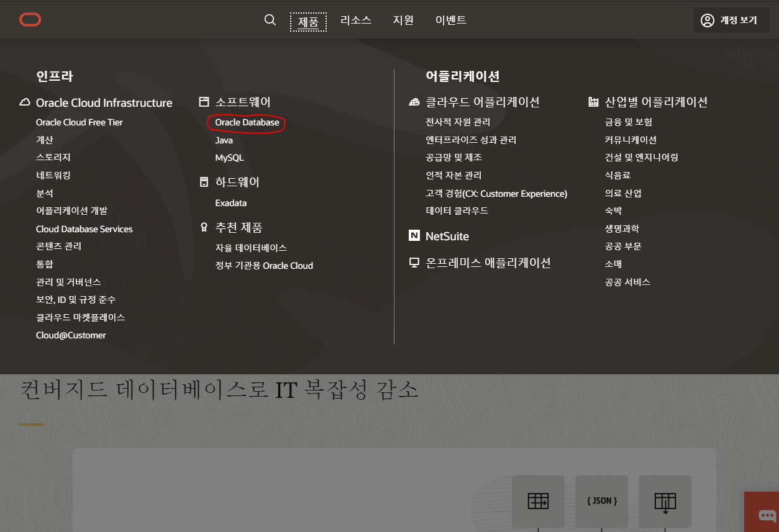Open 클라우드 마켓플레이스 link

tap(81, 317)
